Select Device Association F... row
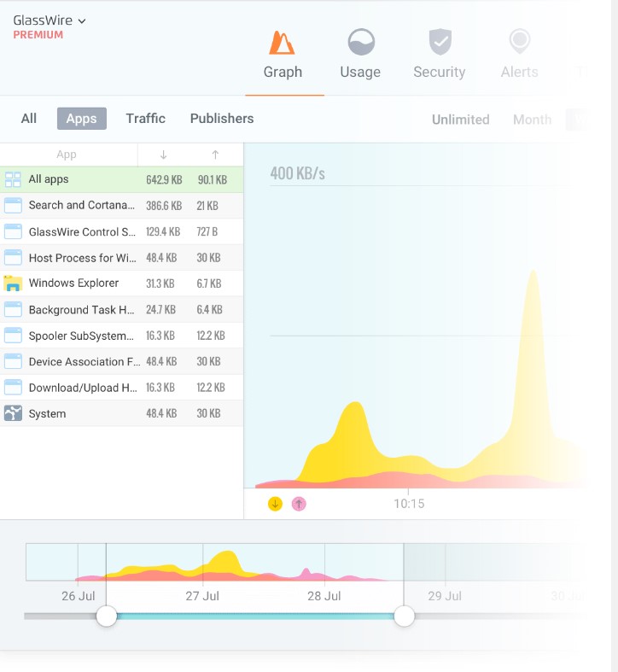Viewport: 618px width, 672px height. (122, 361)
